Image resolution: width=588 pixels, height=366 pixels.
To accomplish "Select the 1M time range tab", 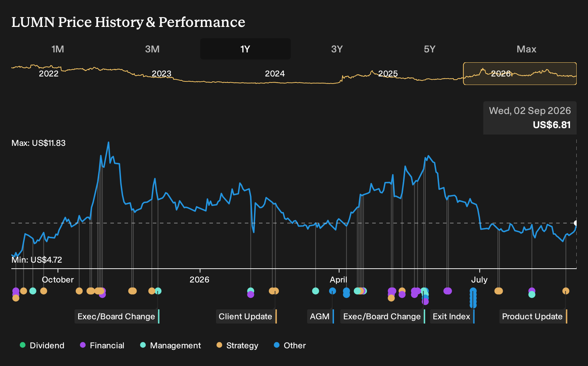I will tap(58, 49).
